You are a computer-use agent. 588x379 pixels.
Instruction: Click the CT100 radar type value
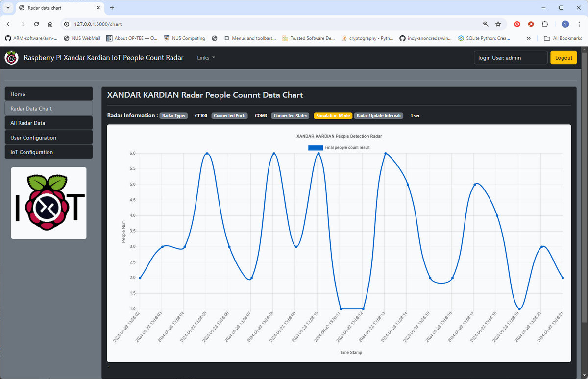point(201,116)
